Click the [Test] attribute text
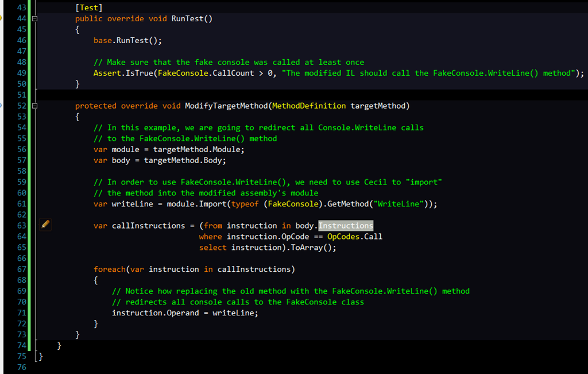Image resolution: width=588 pixels, height=374 pixels. 89,7
